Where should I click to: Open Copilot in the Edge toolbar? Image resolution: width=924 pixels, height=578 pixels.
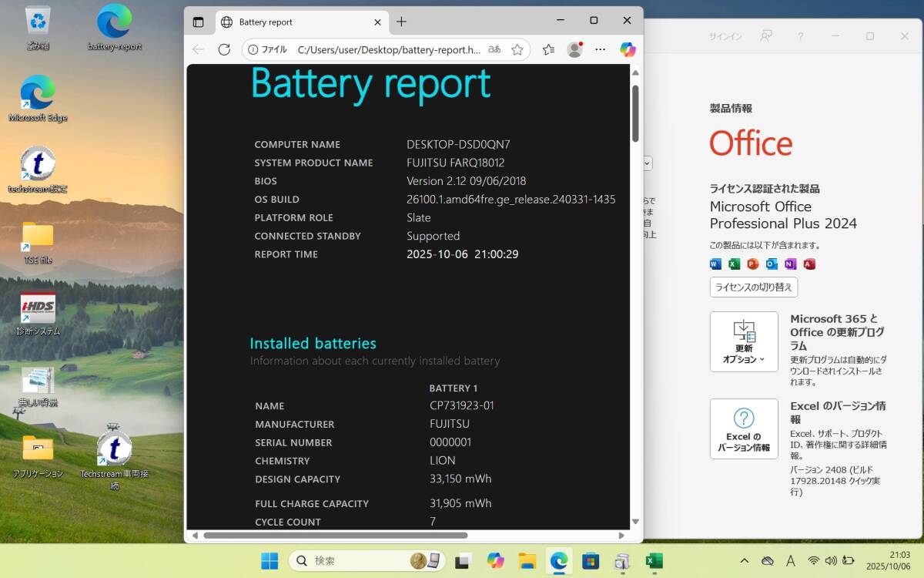[628, 49]
